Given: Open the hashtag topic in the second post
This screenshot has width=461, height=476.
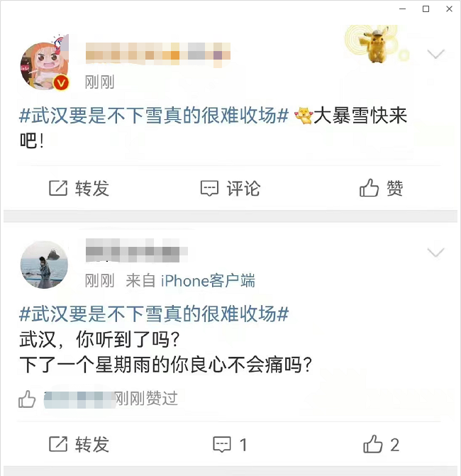Looking at the screenshot, I should 154,314.
